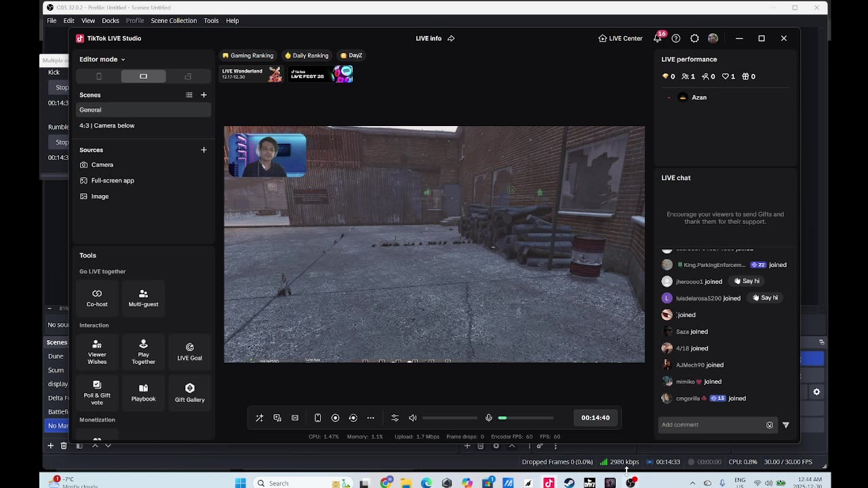Open the Gaming Ranking chip

click(x=248, y=56)
